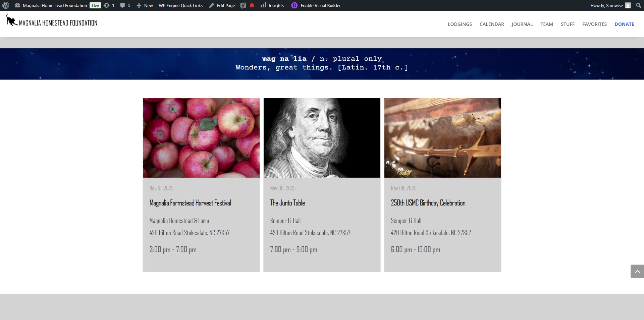This screenshot has width=644, height=320.
Task: Open the Lodgings nav item
Action: pyautogui.click(x=460, y=24)
